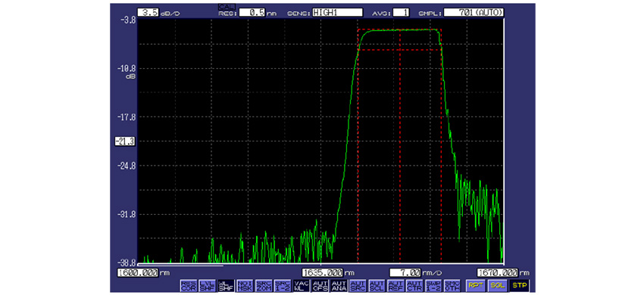Stop the sweep with STP button
644x295 pixels.
coord(519,285)
